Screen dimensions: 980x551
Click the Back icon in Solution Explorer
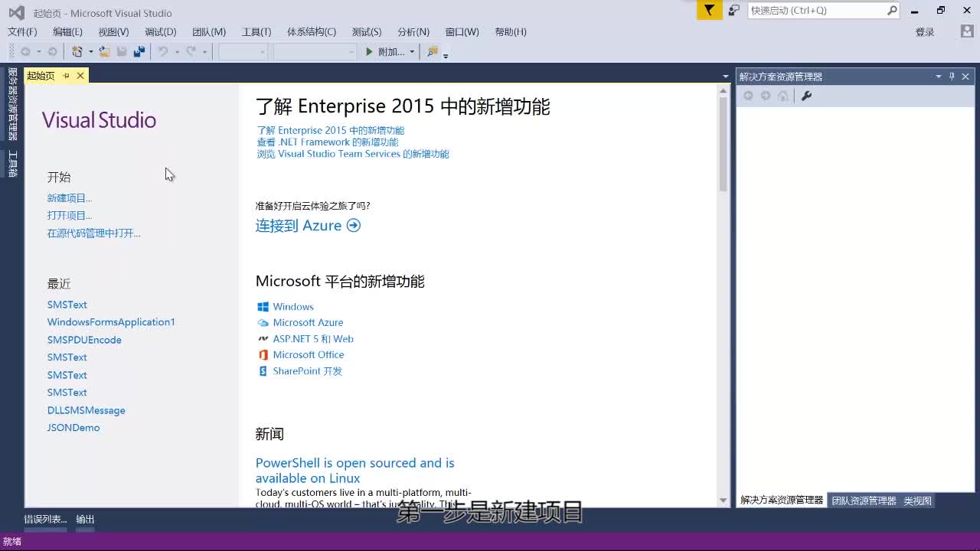coord(748,96)
